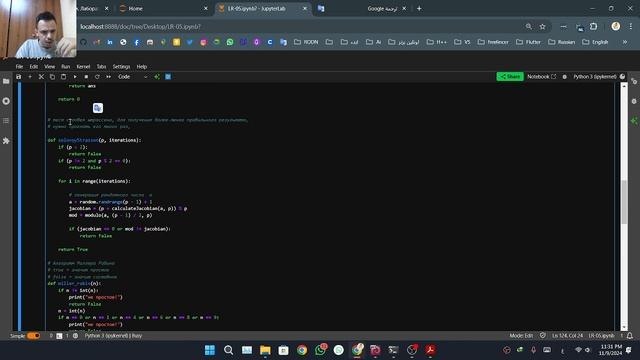Image resolution: width=640 pixels, height=360 pixels.
Task: Interrupt the kernel with the stop icon
Action: pos(86,77)
